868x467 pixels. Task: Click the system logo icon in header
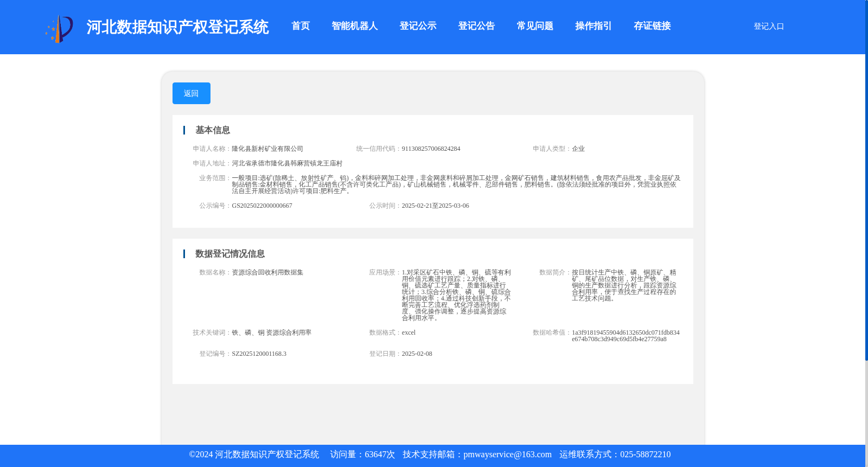[59, 29]
